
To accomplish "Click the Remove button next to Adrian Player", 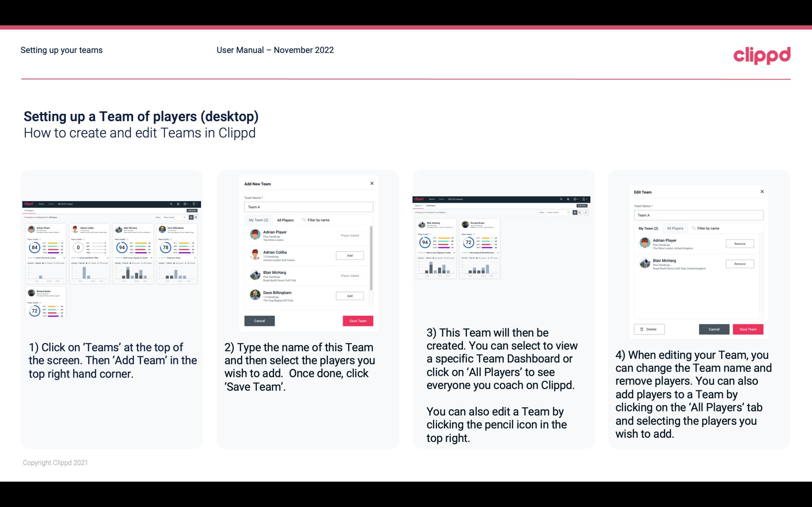I will click(739, 244).
